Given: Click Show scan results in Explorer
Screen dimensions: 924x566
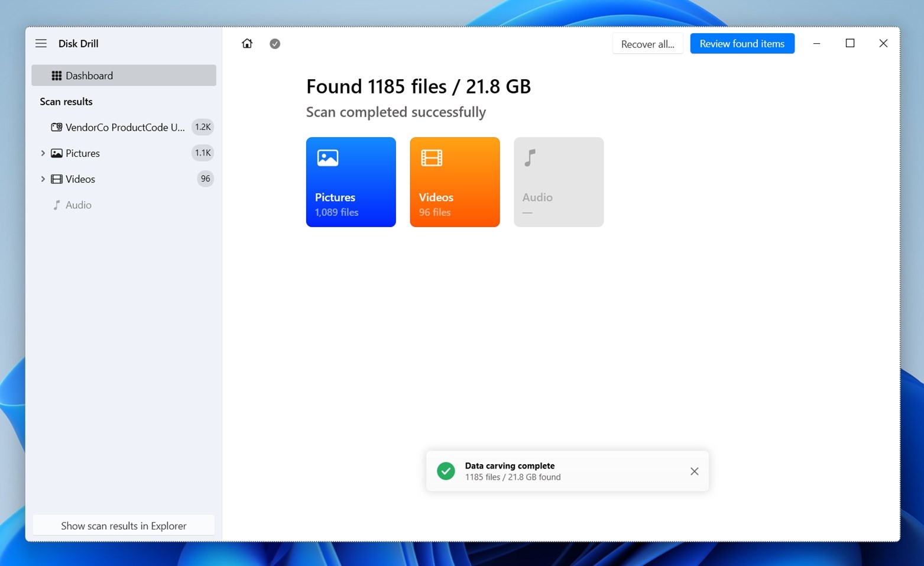Looking at the screenshot, I should pyautogui.click(x=124, y=526).
